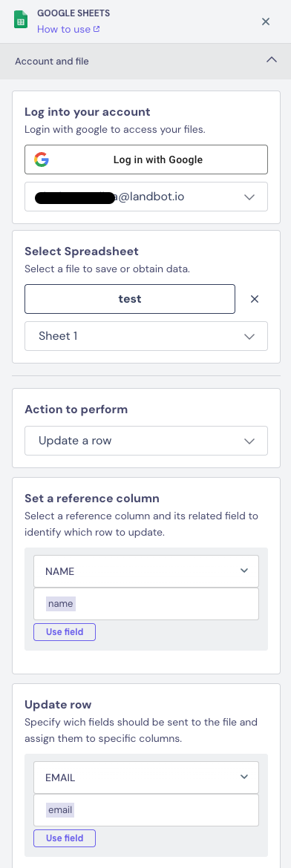Open the NAME reference column dropdown

[x=146, y=571]
